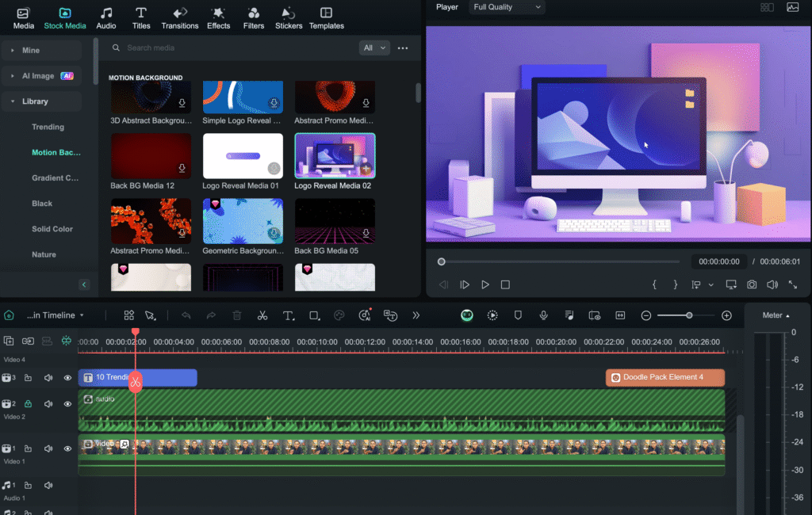Mute the Video 1 track speaker icon
The image size is (812, 515).
(x=48, y=448)
